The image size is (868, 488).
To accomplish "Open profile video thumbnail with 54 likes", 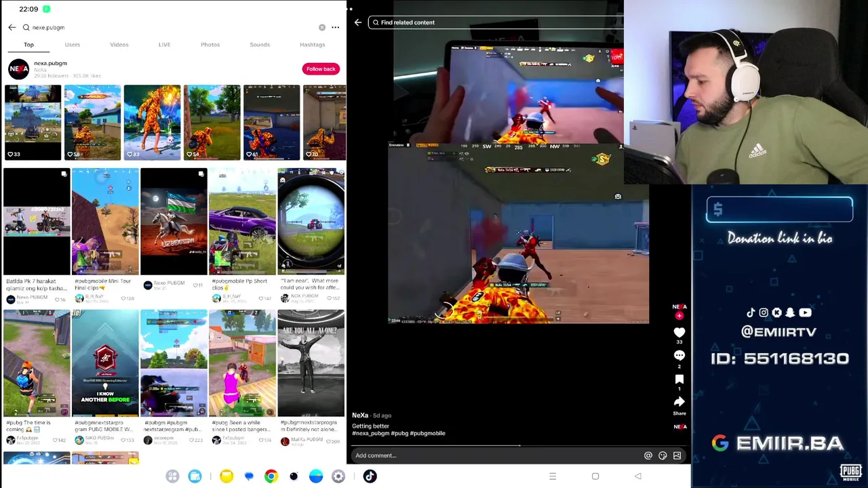I will pyautogui.click(x=212, y=122).
